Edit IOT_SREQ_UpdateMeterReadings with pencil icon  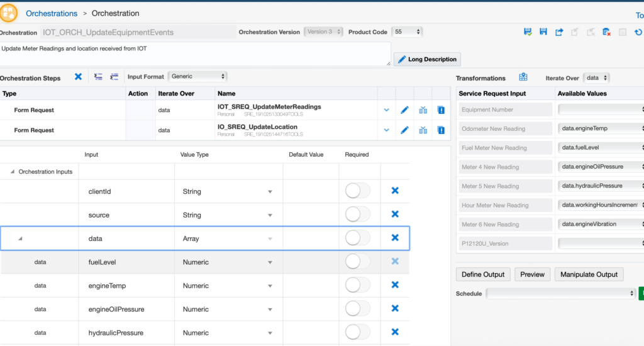click(x=404, y=110)
